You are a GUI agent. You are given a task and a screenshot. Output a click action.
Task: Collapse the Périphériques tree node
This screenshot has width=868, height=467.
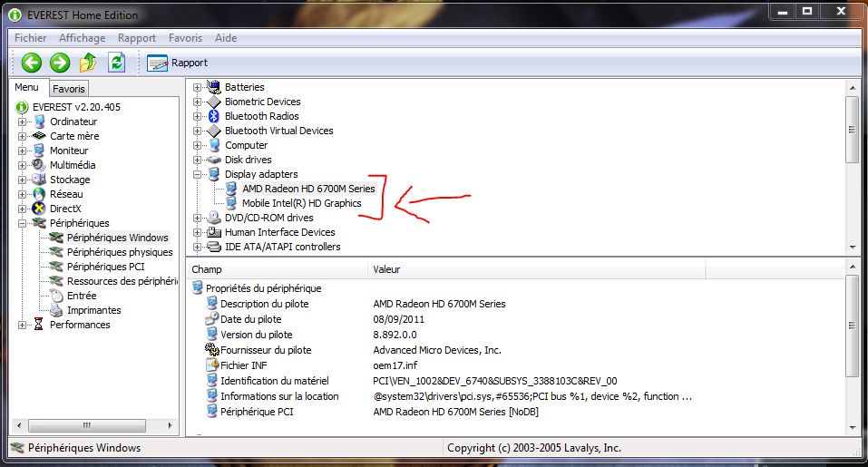(22, 223)
